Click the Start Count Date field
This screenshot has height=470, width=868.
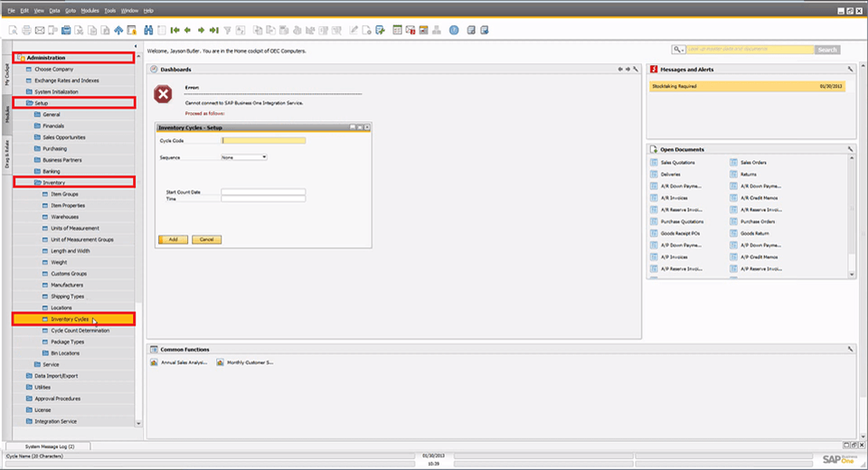click(x=263, y=193)
